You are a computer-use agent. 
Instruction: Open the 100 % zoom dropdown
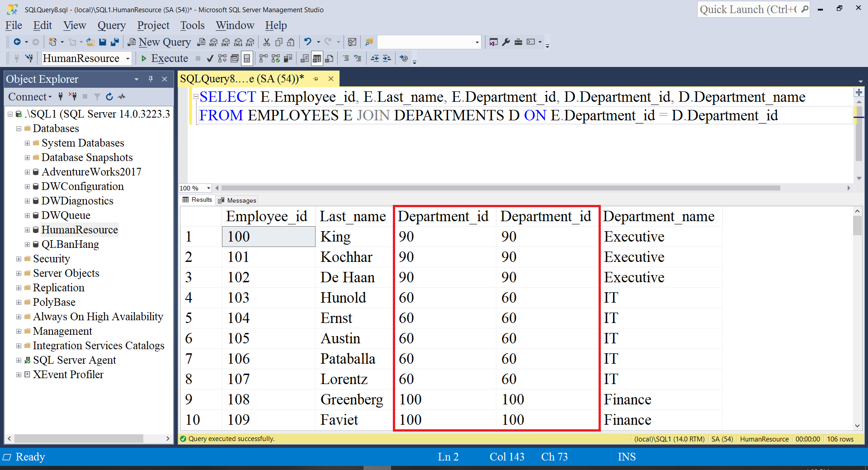[208, 188]
